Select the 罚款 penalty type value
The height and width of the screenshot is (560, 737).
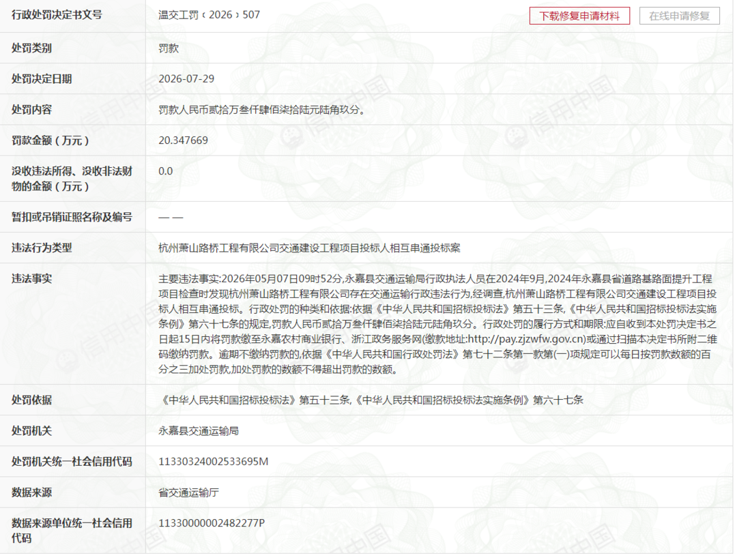169,48
